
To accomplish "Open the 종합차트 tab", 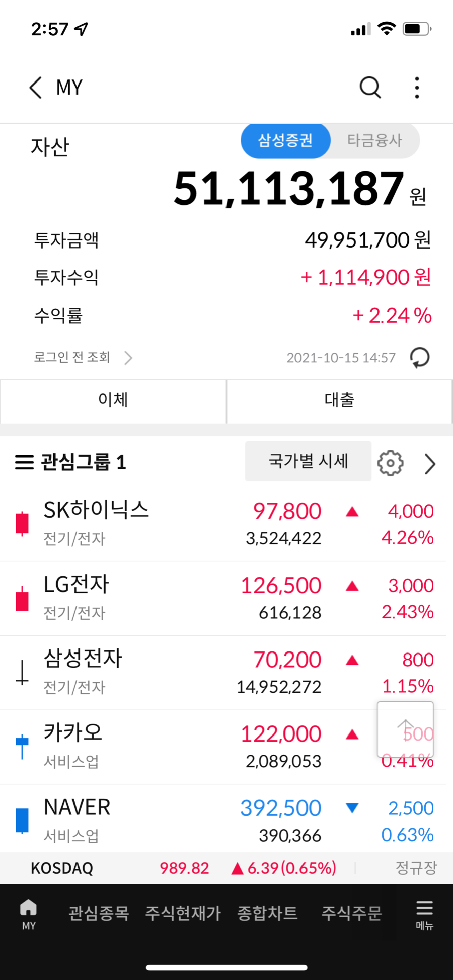I will click(267, 913).
